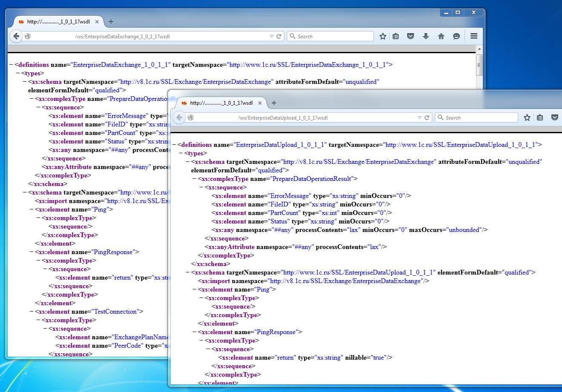Open URL history dropdown in EnterpriseDataUpload address bar

(x=419, y=117)
